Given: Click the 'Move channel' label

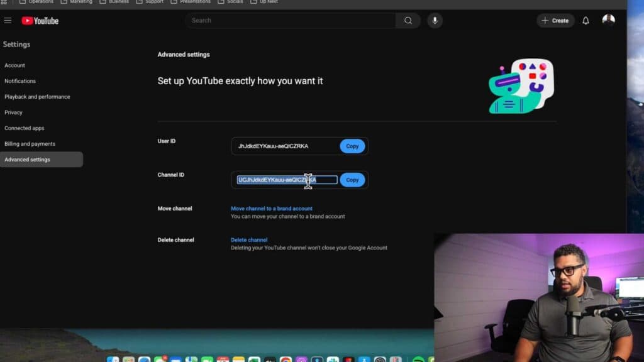Looking at the screenshot, I should pos(175,209).
